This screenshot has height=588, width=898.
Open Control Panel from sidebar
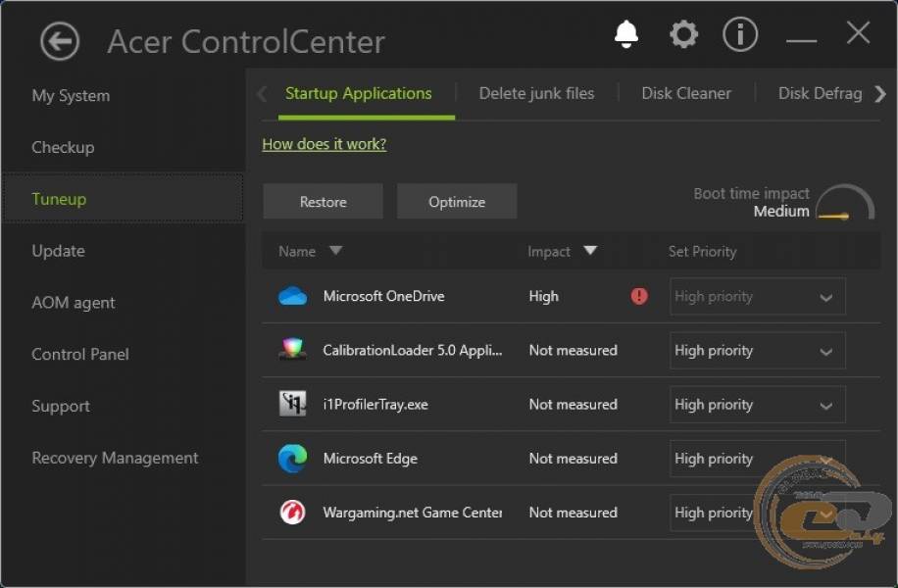click(80, 355)
